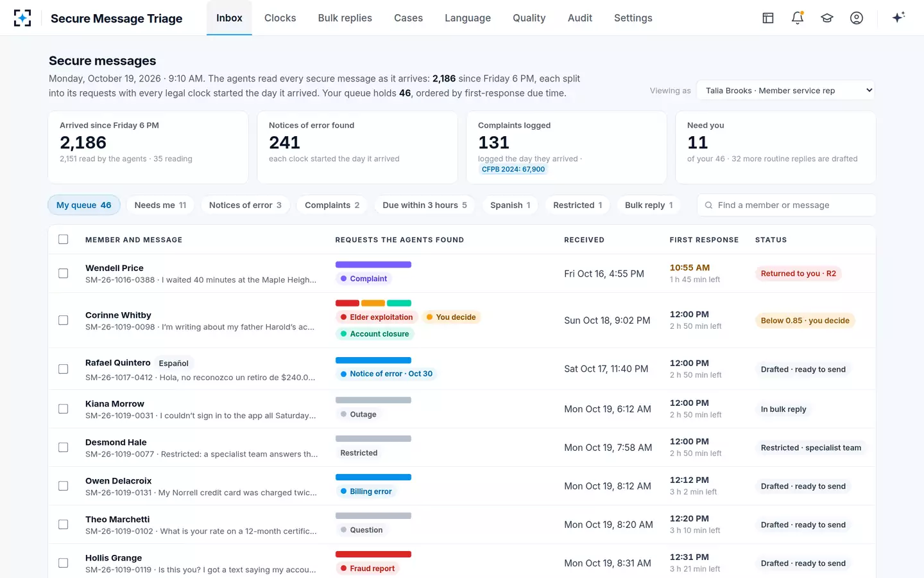This screenshot has width=924, height=578.
Task: Filter by Needs me 11
Action: pos(160,206)
